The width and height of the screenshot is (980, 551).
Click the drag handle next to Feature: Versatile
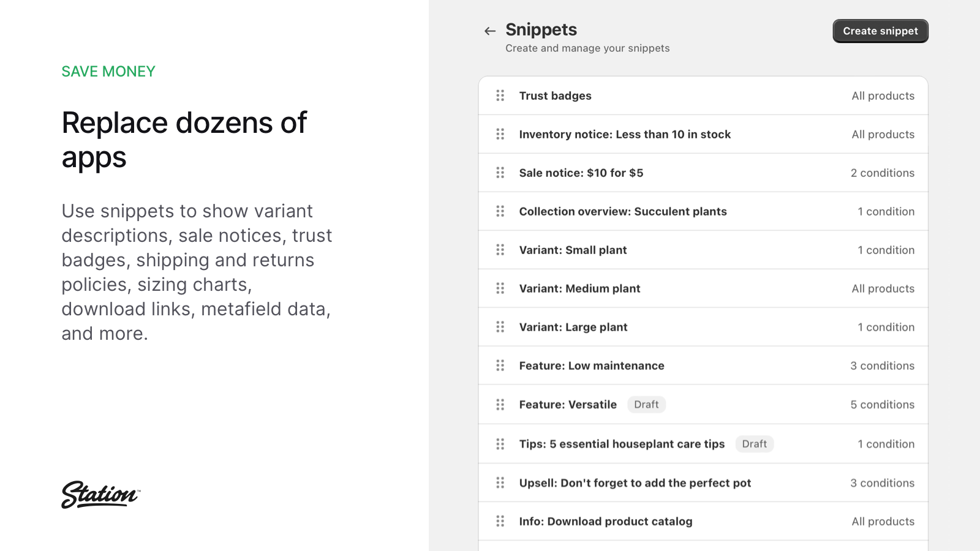[500, 404]
